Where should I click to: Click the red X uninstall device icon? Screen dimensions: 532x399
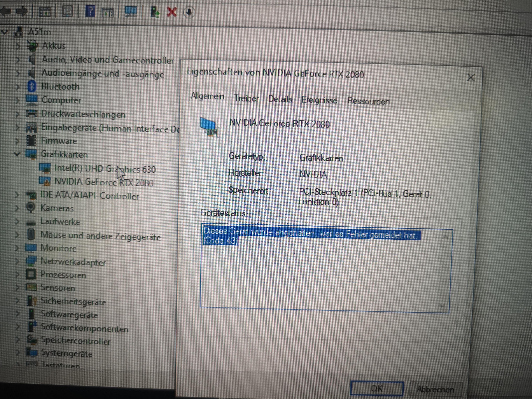[172, 12]
